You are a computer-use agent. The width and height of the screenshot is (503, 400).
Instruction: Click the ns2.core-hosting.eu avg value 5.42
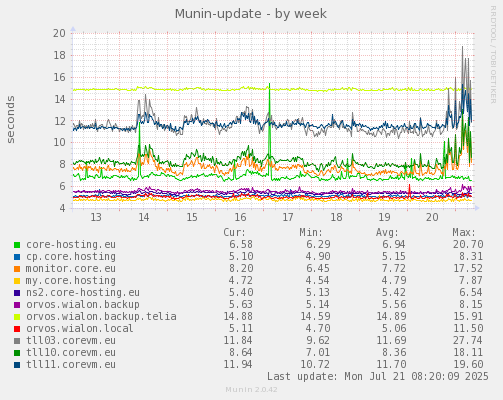pyautogui.click(x=394, y=293)
